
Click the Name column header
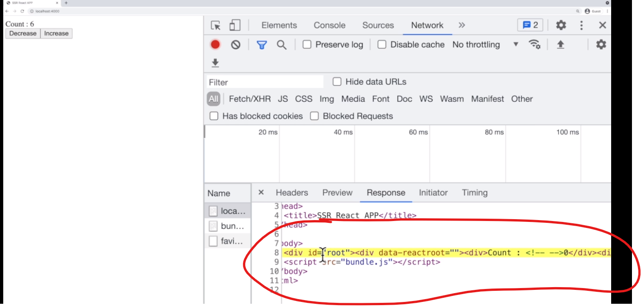coord(228,193)
